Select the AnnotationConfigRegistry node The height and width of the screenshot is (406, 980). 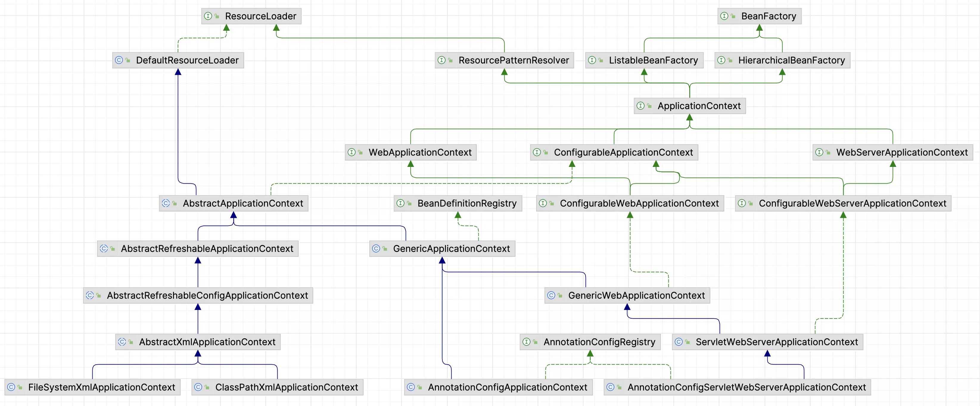click(590, 342)
